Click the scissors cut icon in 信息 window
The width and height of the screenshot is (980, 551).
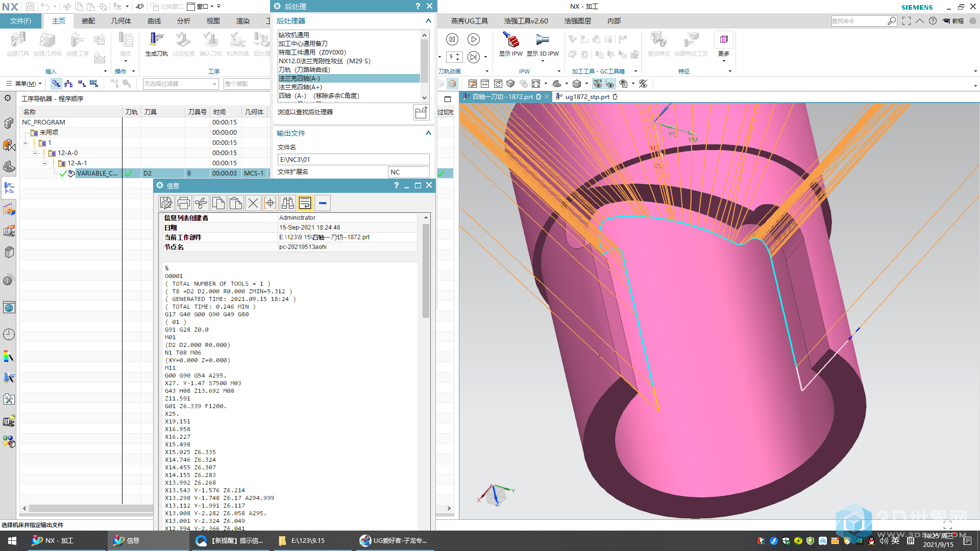[201, 203]
